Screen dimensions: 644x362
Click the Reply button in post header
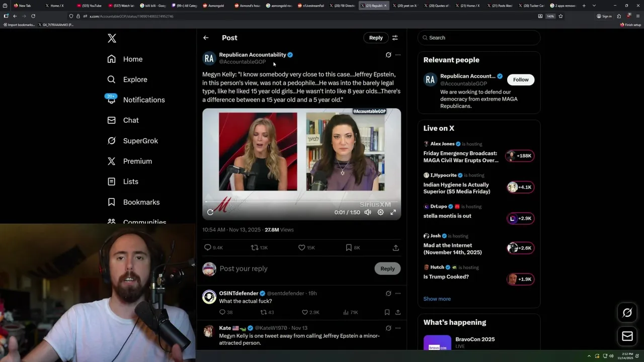point(376,38)
